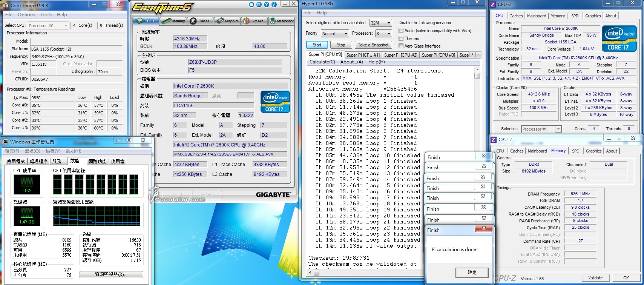The image size is (644, 285).
Task: Open the EasyTune6 Graphics tab
Action: 227,21
